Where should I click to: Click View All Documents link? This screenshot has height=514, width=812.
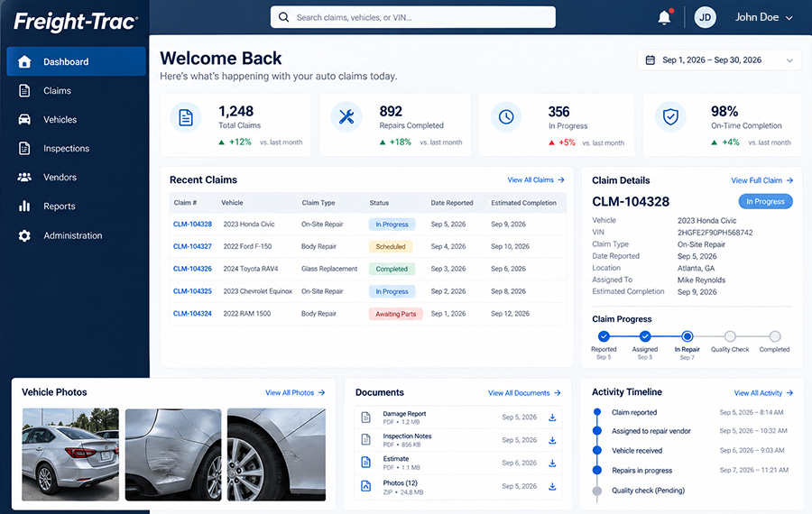(524, 393)
